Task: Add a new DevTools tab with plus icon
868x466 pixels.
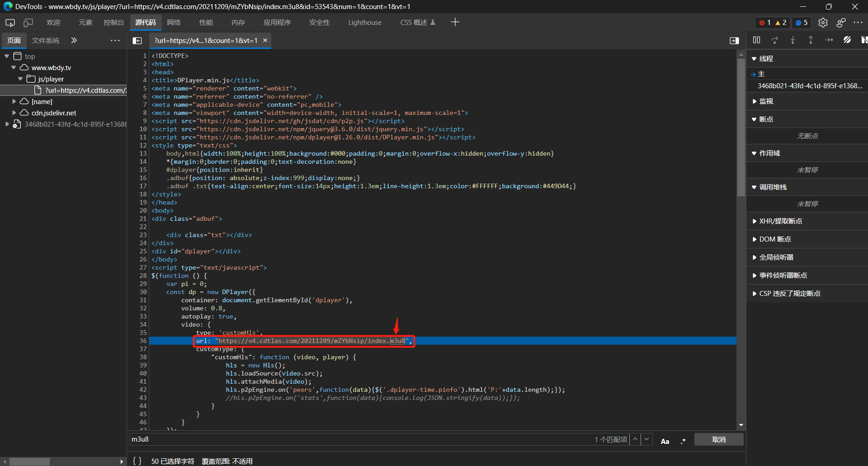Action: 455,22
